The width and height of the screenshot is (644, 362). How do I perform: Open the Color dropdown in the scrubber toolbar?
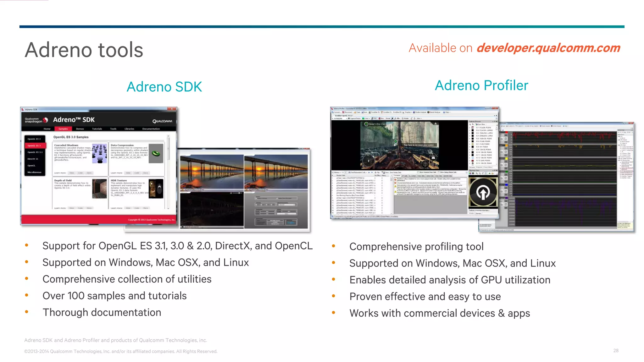[x=366, y=118]
